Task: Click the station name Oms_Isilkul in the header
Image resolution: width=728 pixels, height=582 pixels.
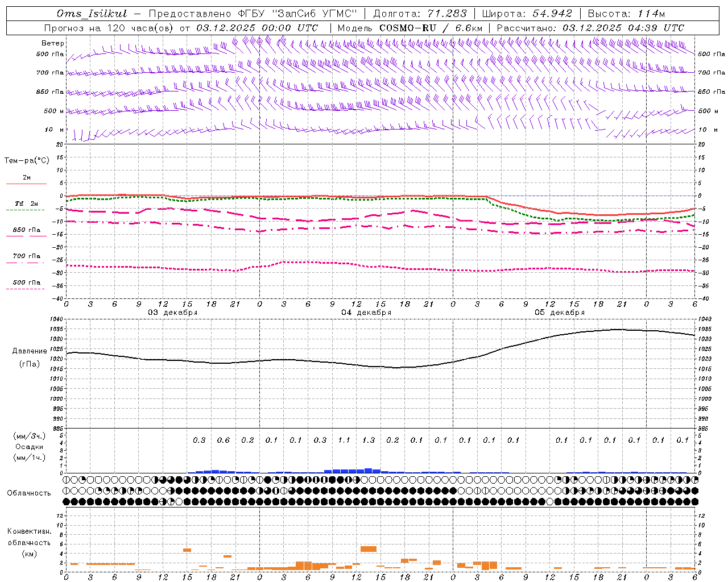Action: (92, 14)
